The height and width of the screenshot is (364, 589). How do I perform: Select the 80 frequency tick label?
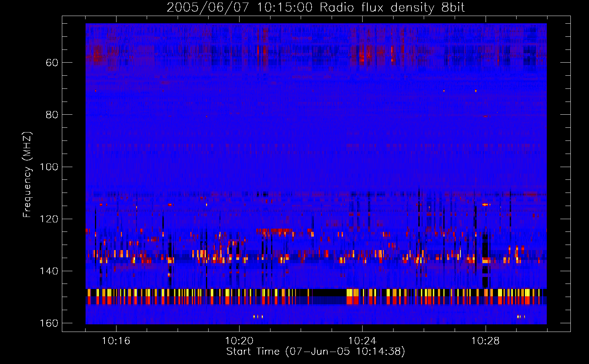(52, 115)
